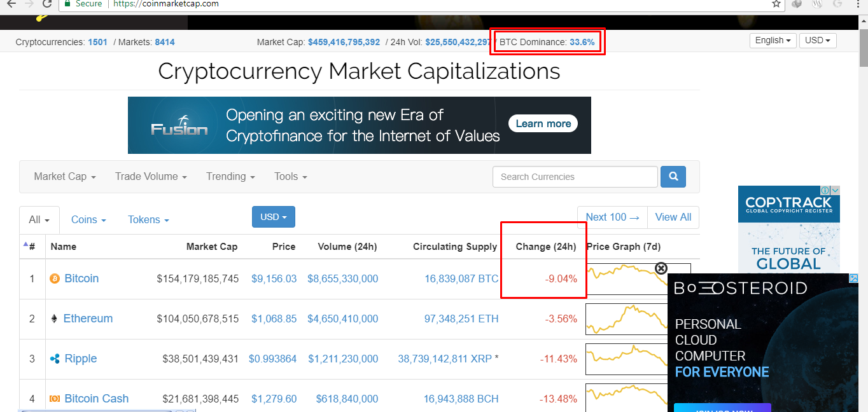Switch to the Coins tab

[88, 220]
